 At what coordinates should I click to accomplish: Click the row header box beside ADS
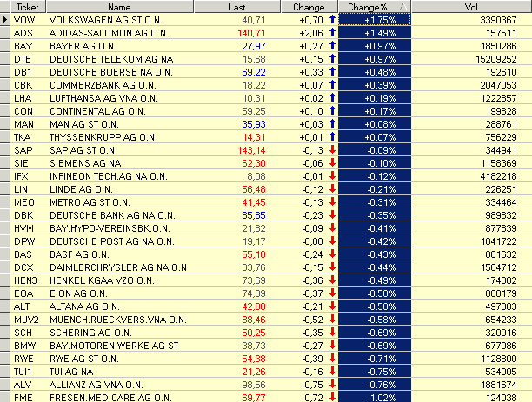(x=4, y=33)
